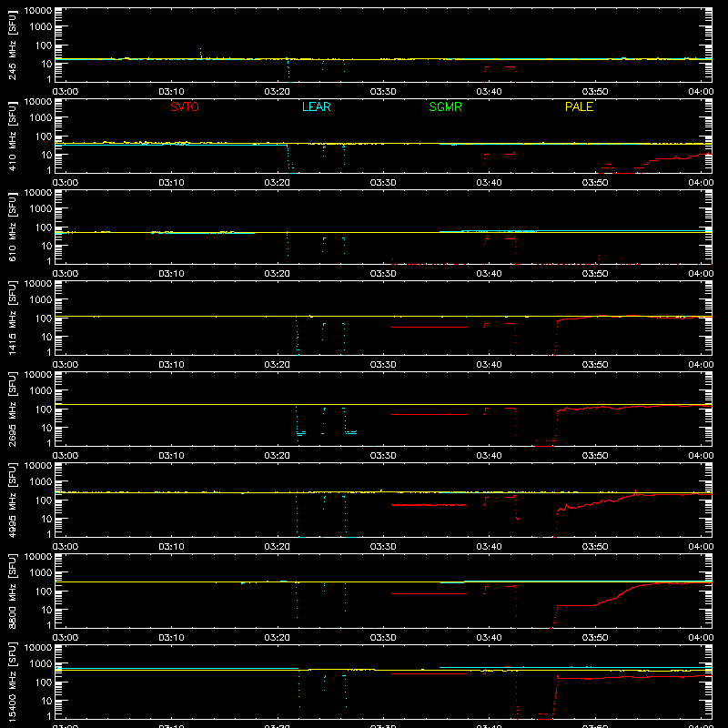Click the red SVTO legend label

tap(185, 106)
